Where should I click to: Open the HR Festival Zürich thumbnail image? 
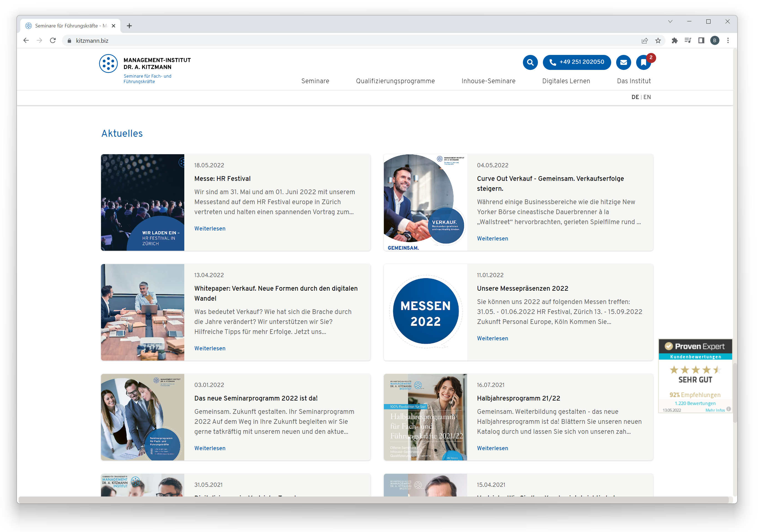point(143,202)
